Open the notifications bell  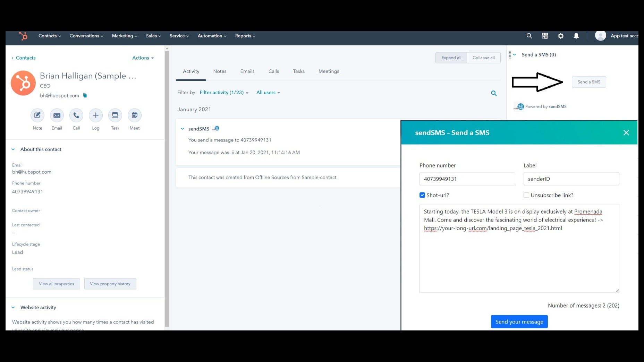(576, 36)
